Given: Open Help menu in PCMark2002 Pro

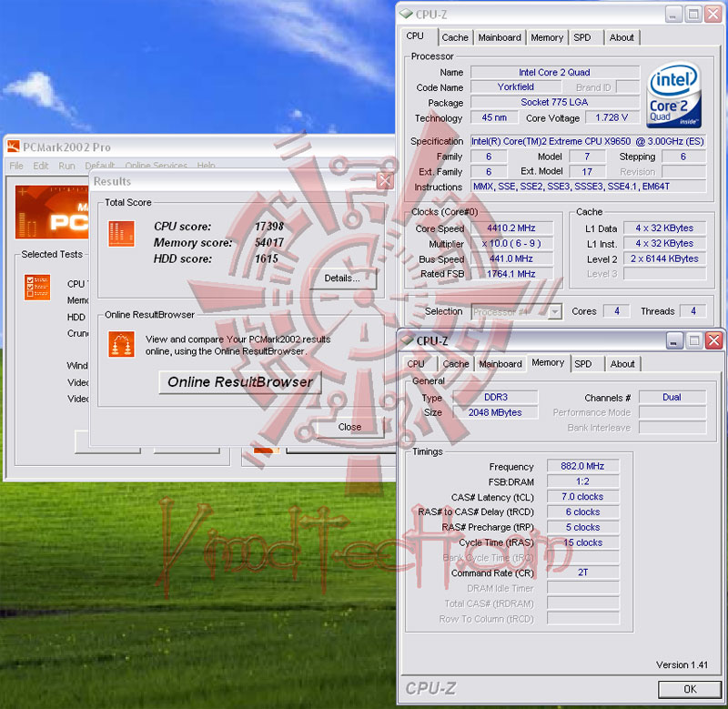Looking at the screenshot, I should point(206,166).
